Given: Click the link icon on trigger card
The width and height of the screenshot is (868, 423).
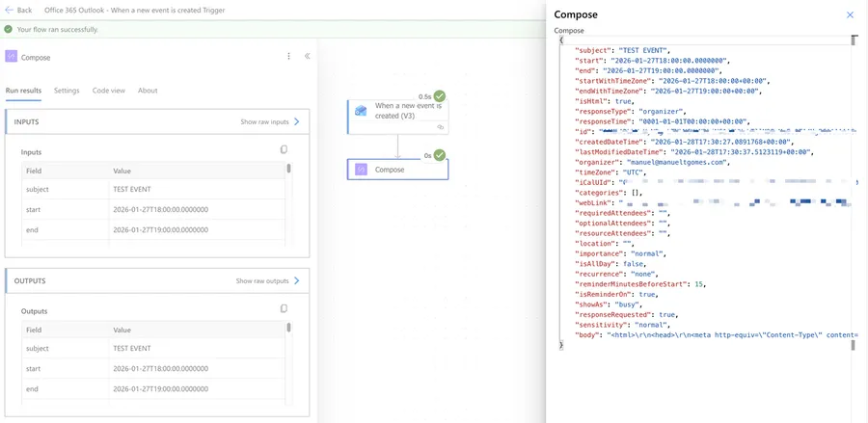Looking at the screenshot, I should click(x=441, y=126).
